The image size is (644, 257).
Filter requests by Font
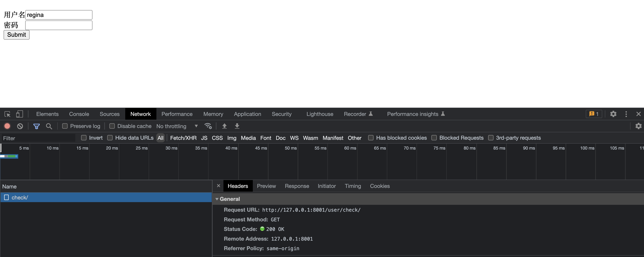(265, 138)
